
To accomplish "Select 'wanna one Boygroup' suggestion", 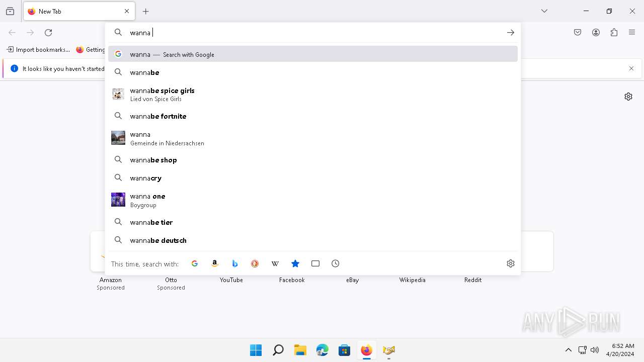I will pyautogui.click(x=313, y=200).
